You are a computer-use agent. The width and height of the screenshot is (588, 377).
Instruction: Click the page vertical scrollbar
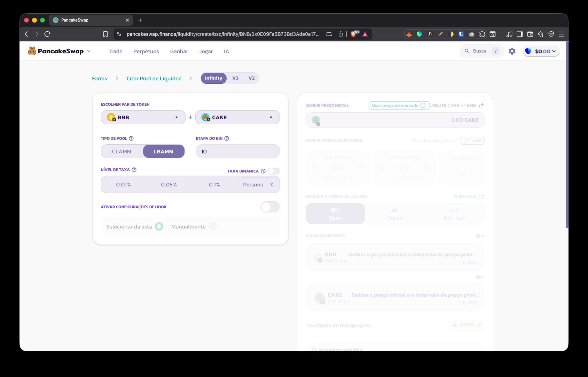567,135
